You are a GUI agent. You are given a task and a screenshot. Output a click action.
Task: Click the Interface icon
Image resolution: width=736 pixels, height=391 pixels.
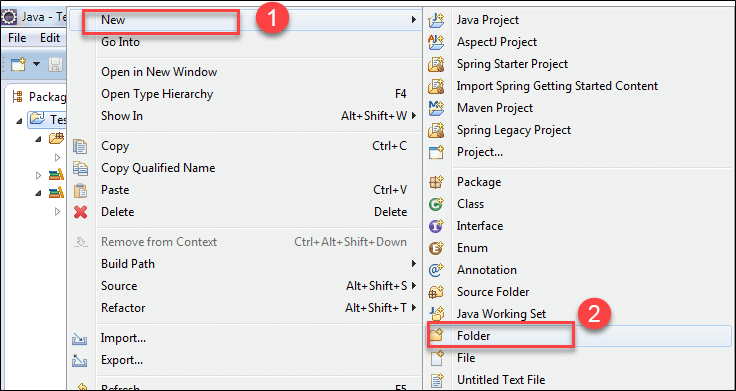pyautogui.click(x=436, y=226)
